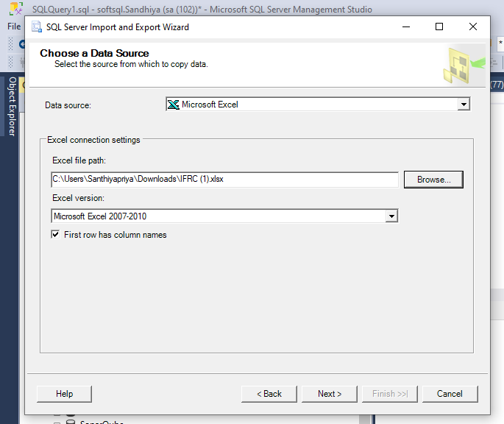Go back with the Back button
Screen dimensions: 504x424
click(x=269, y=394)
